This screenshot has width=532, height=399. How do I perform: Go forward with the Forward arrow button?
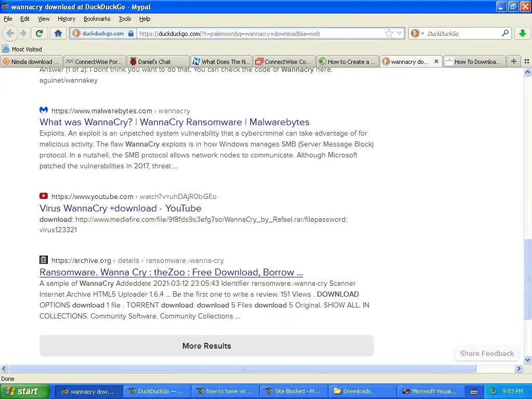[23, 33]
